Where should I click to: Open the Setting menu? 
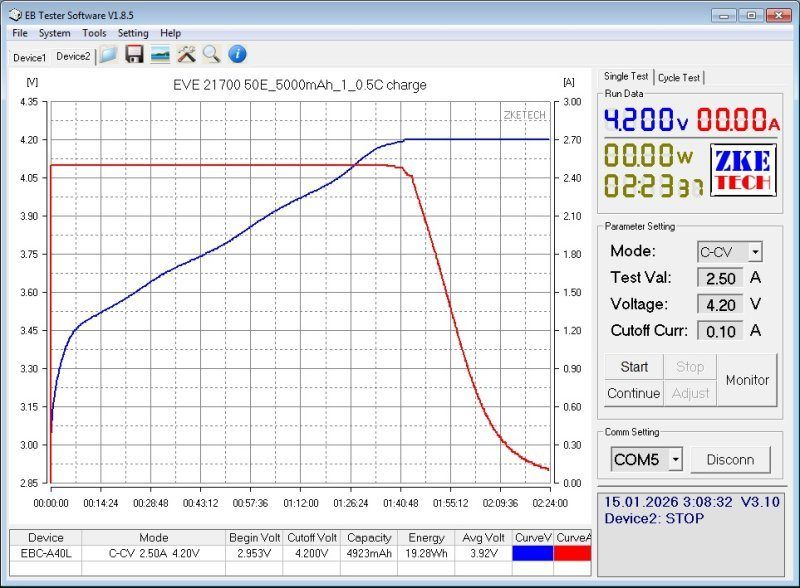133,33
